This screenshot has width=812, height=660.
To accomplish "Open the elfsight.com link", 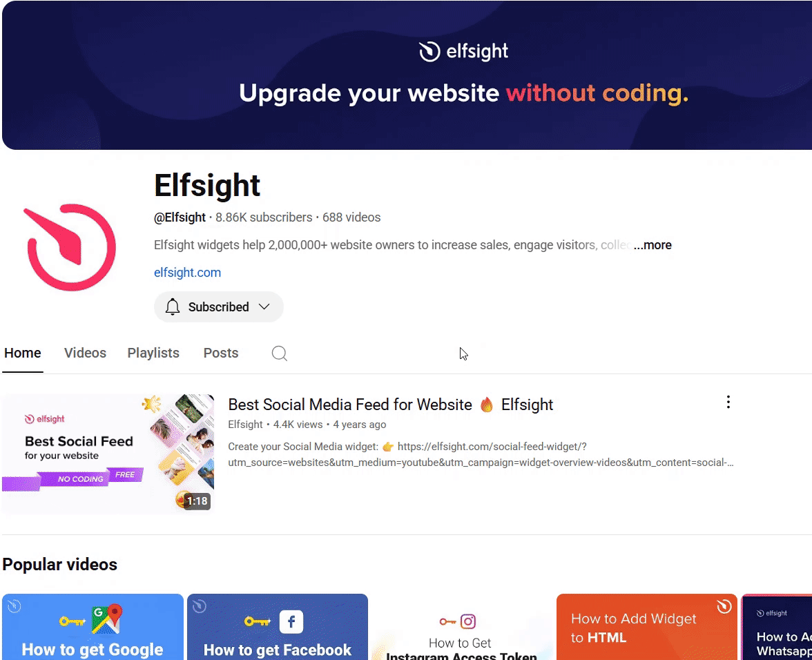I will (188, 272).
